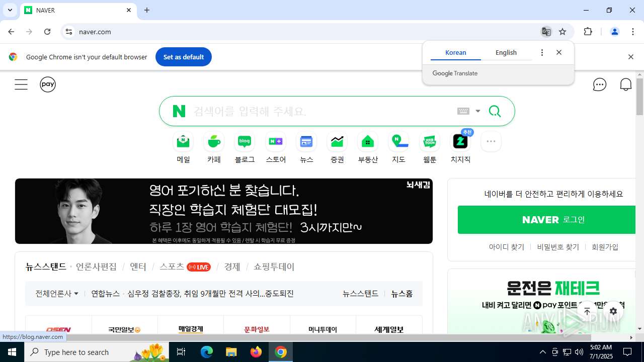The height and width of the screenshot is (362, 644).
Task: Open the 치지직 shortcut icon
Action: pos(460,142)
